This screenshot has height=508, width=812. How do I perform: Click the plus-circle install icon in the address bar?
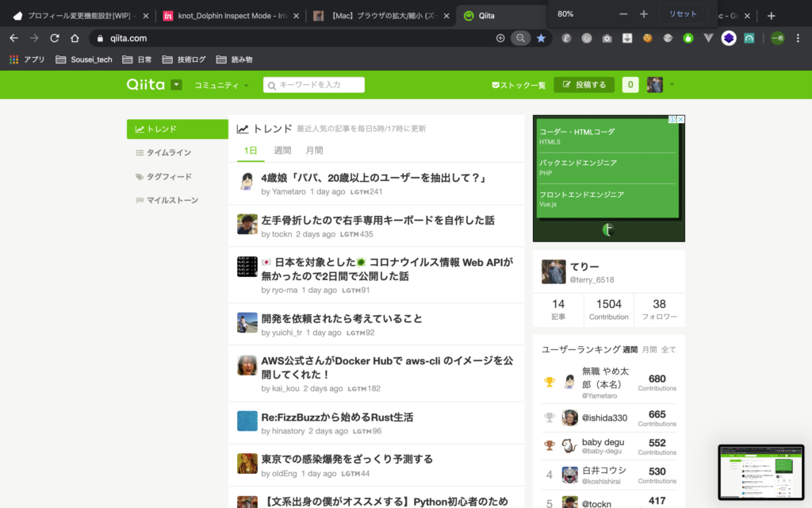click(500, 38)
